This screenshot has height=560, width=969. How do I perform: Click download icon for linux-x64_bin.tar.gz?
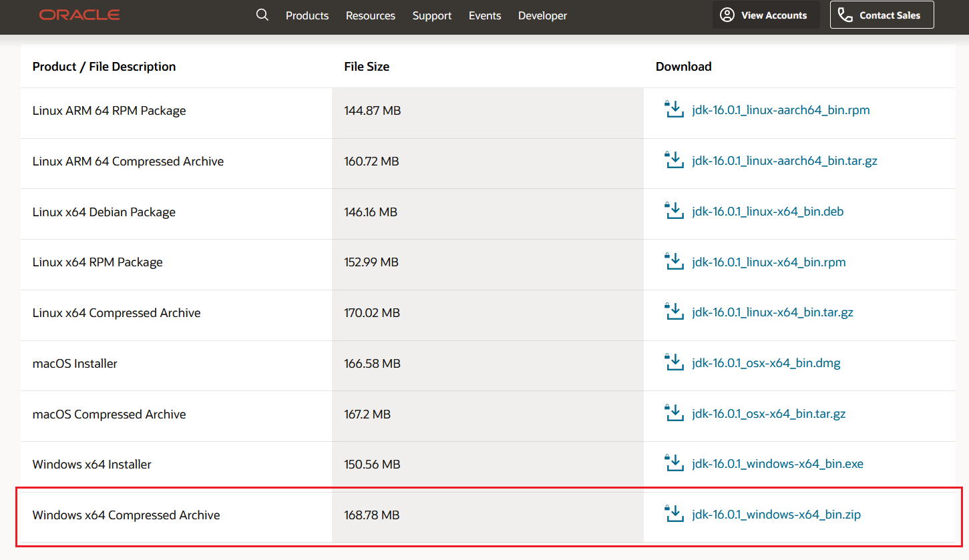[x=674, y=312]
